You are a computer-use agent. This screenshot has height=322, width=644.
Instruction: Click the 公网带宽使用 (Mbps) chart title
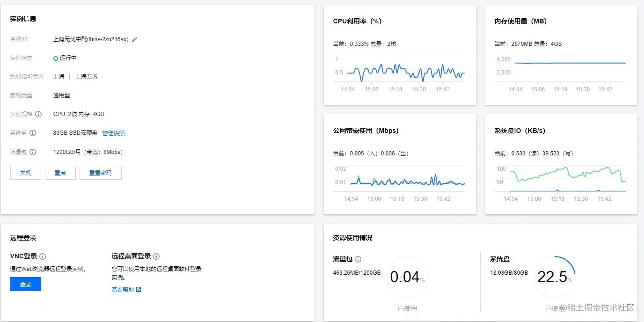point(366,131)
